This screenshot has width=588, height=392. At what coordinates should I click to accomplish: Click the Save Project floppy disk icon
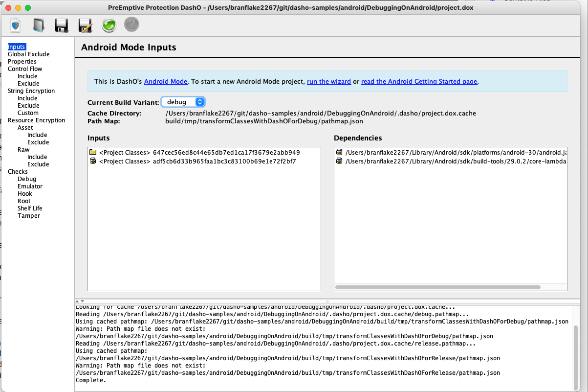(x=62, y=25)
